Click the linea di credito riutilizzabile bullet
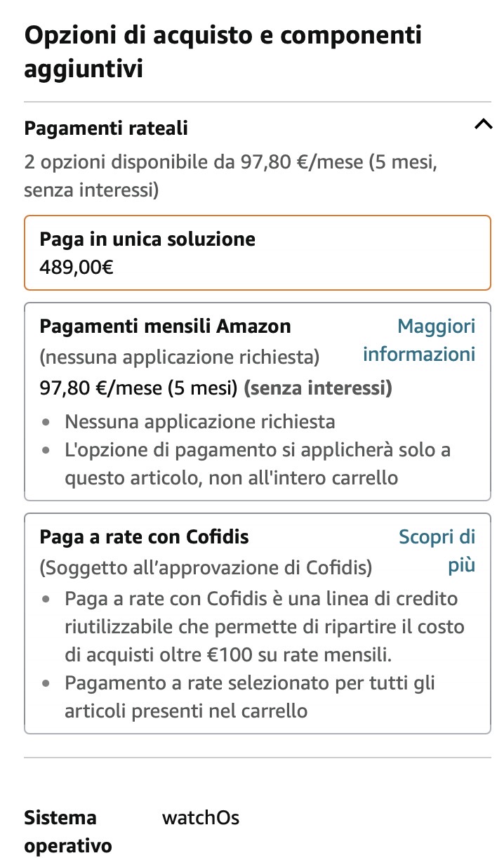 [265, 627]
